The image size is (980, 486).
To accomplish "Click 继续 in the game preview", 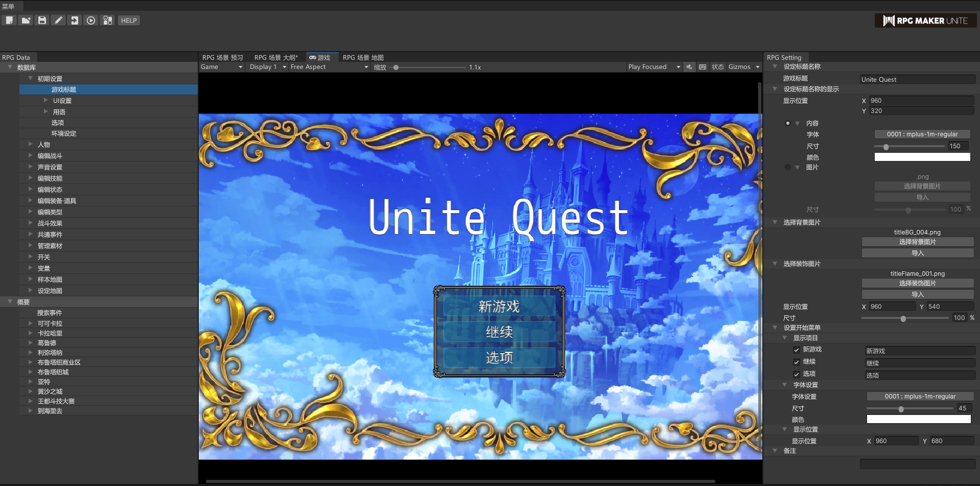I will pyautogui.click(x=499, y=332).
